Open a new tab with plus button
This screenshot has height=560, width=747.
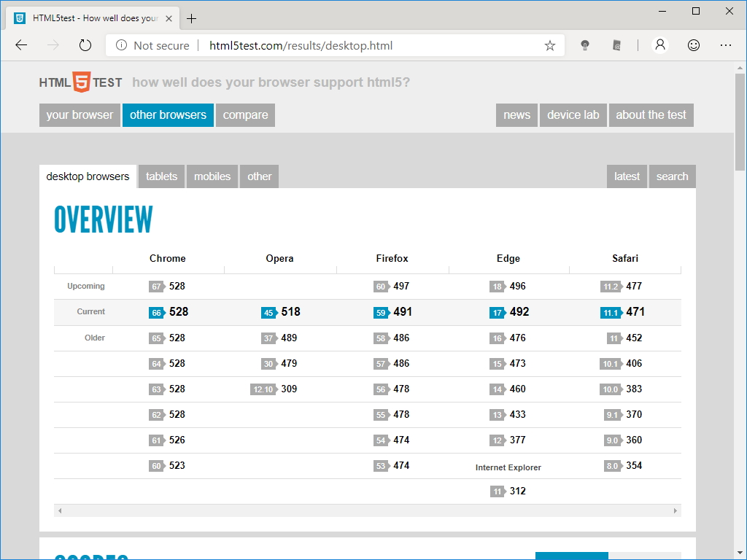click(192, 18)
